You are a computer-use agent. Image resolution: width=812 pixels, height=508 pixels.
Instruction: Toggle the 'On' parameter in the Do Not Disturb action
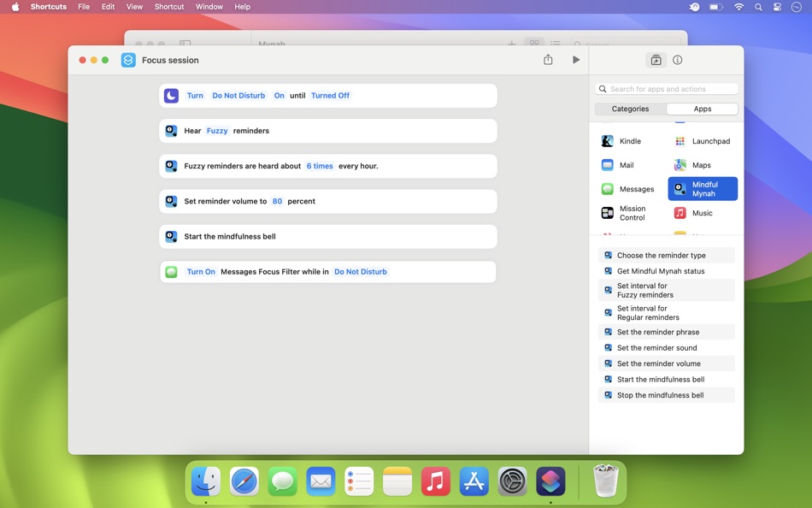point(279,96)
